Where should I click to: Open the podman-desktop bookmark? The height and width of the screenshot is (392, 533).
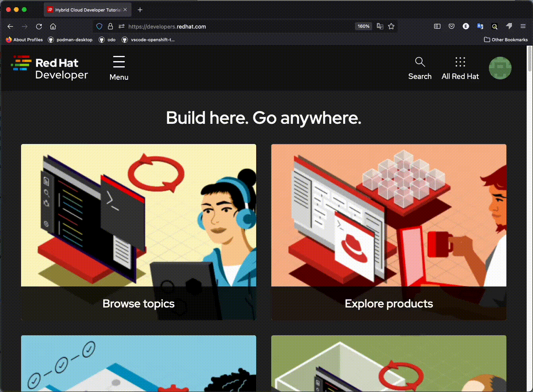[70, 40]
